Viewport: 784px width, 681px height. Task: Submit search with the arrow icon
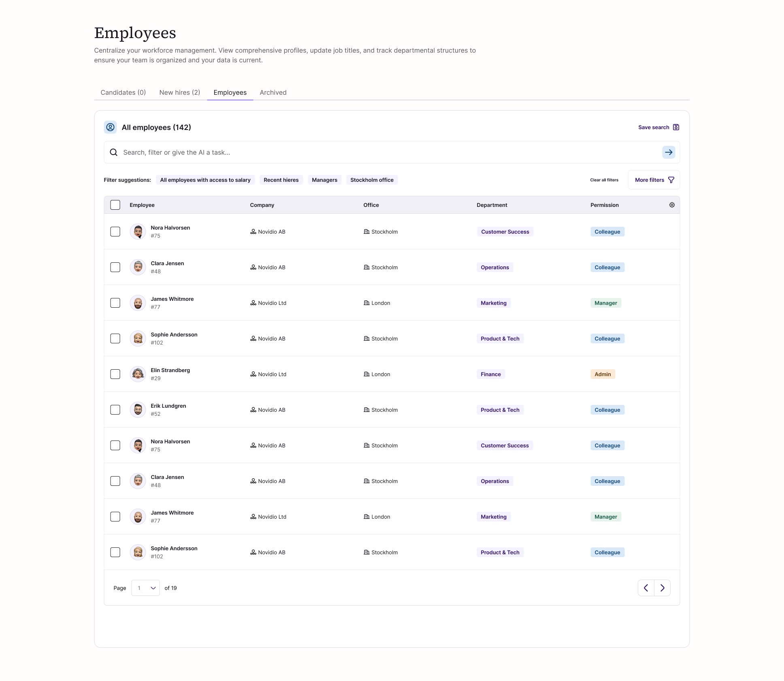click(x=669, y=152)
